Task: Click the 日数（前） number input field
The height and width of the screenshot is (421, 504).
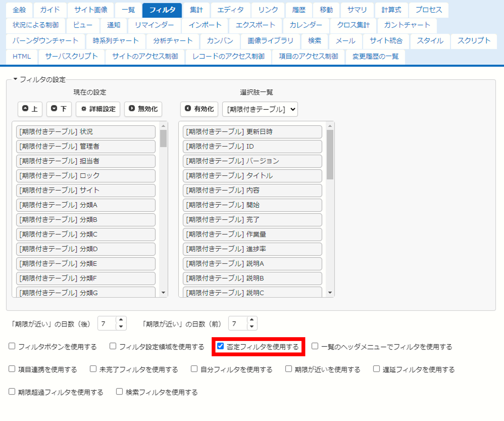Action: tap(238, 324)
